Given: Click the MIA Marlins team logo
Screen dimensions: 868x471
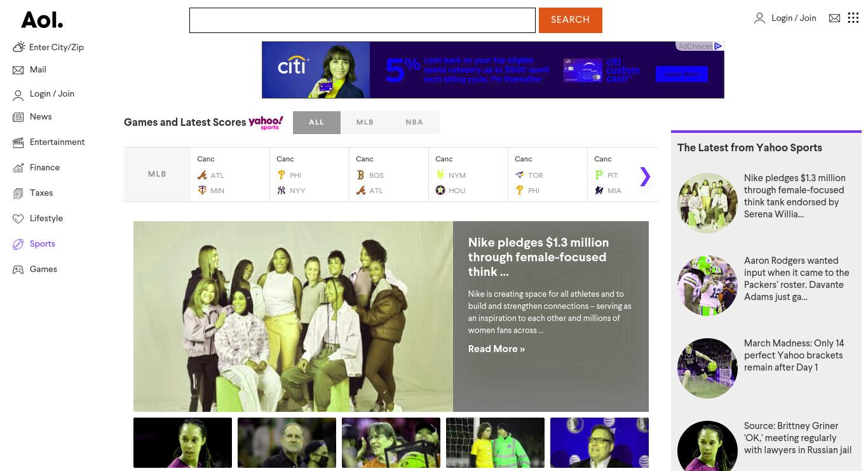Looking at the screenshot, I should pyautogui.click(x=599, y=190).
